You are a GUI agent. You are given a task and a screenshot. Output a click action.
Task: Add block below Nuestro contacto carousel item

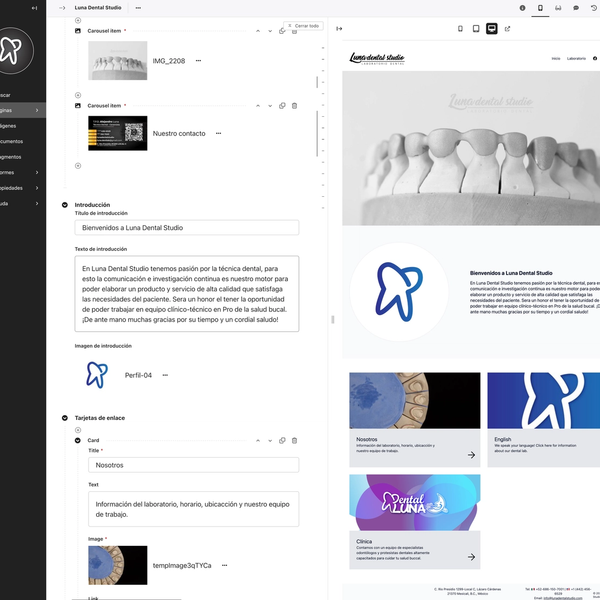pos(78,166)
